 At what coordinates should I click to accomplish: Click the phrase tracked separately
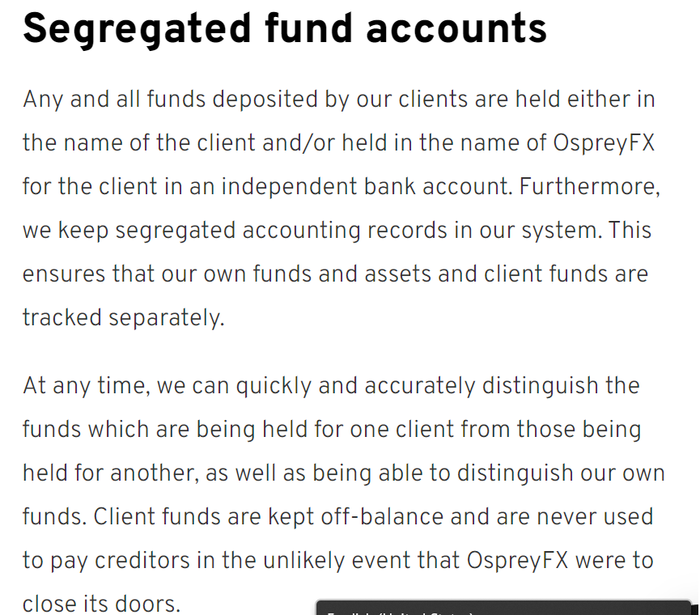[123, 319]
